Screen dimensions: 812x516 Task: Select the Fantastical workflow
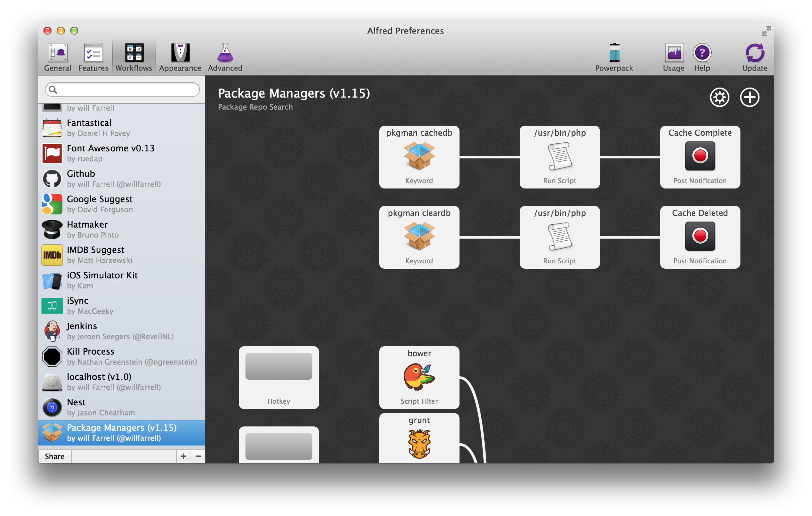coord(122,128)
